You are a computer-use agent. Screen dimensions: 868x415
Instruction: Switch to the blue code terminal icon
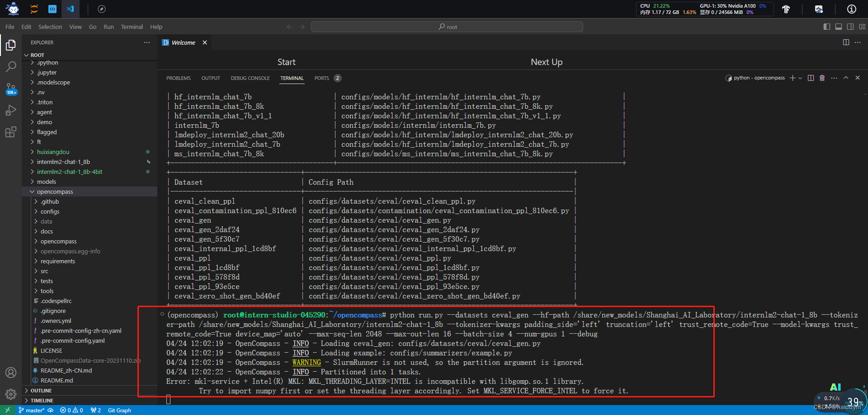click(x=52, y=9)
